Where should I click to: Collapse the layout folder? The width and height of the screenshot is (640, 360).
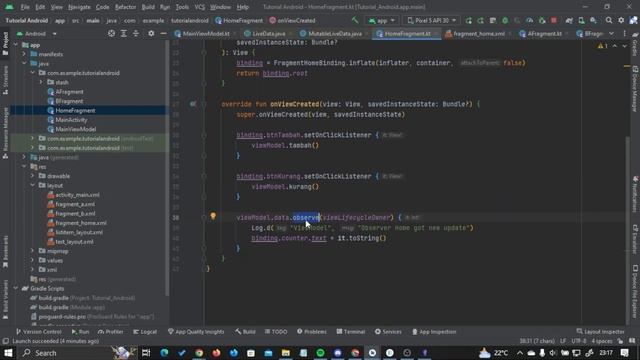click(x=33, y=185)
